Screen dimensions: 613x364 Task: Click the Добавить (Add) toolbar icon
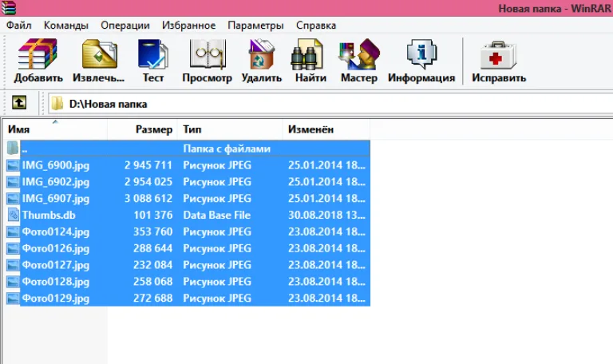[x=38, y=54]
